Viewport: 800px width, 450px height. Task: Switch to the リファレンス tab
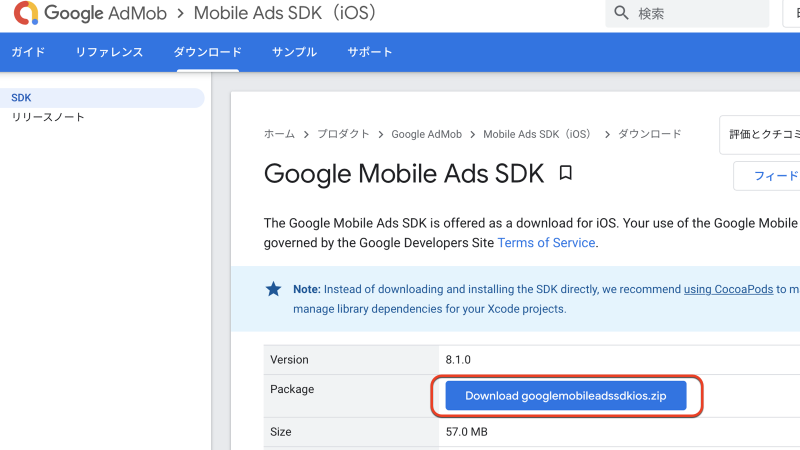tap(109, 52)
